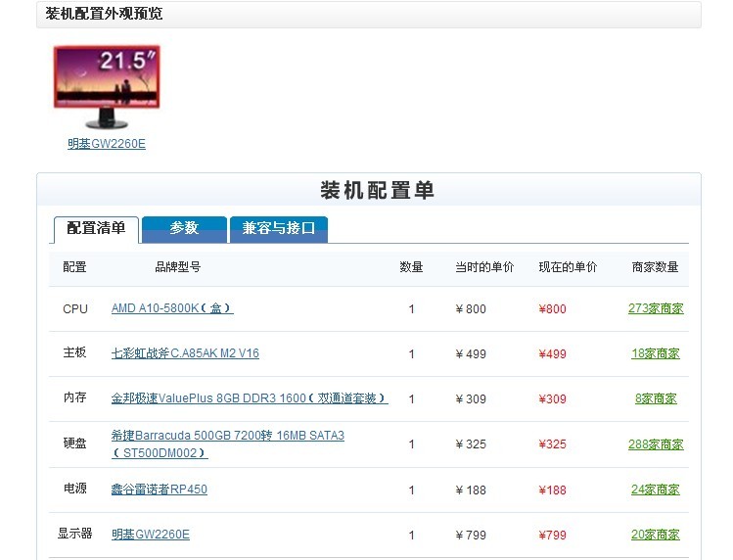Click the CPU row label
733x560 pixels.
(x=75, y=308)
